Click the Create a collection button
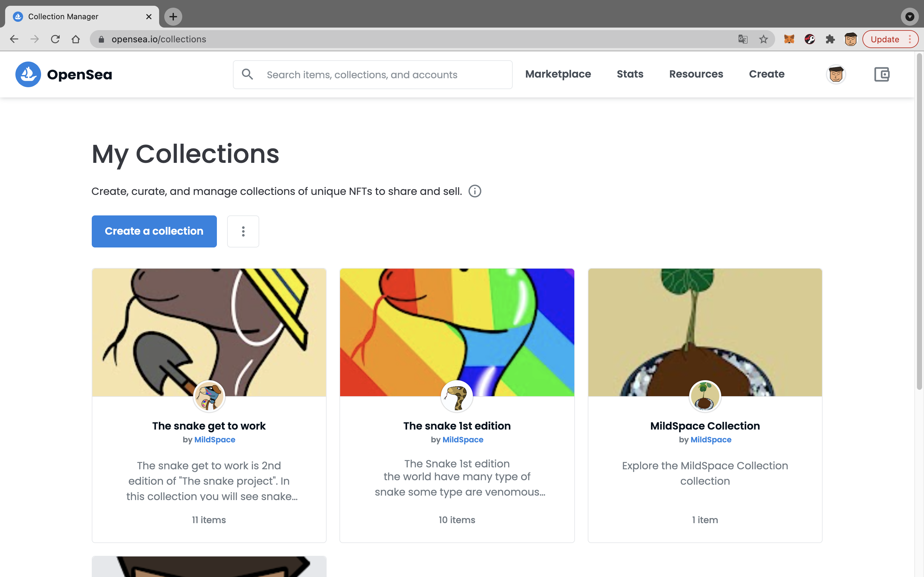This screenshot has height=577, width=924. 154,231
